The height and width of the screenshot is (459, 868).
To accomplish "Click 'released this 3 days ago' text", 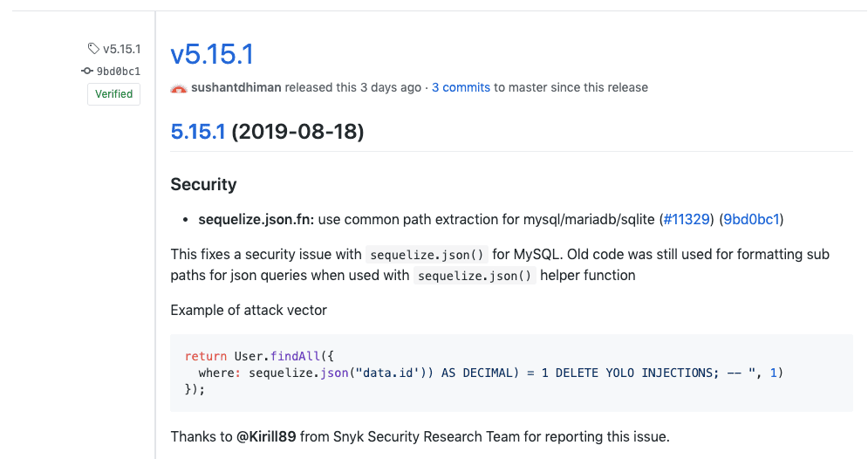I will (x=352, y=87).
